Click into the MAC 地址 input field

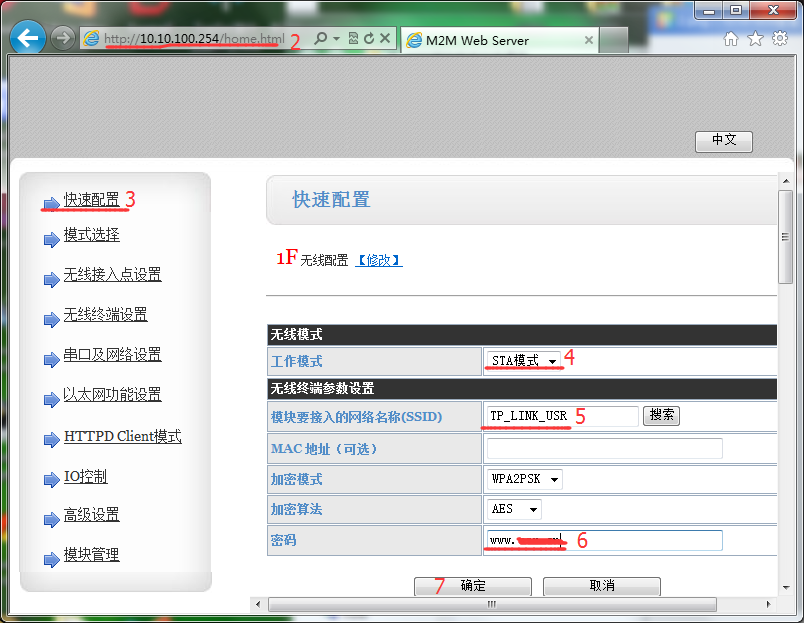coord(604,448)
